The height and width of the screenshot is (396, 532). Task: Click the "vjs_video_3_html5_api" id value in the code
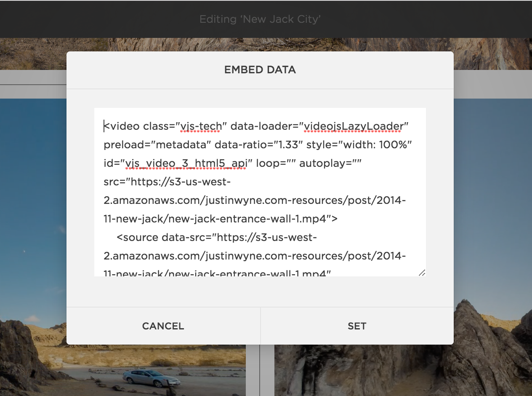(x=186, y=163)
